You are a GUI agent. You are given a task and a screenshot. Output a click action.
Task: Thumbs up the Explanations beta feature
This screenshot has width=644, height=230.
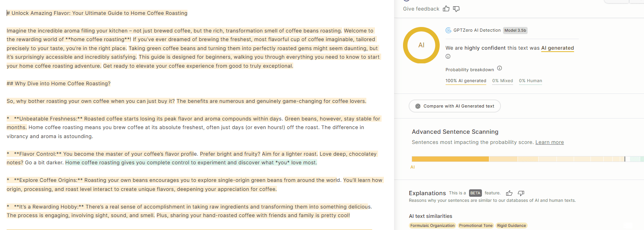point(509,193)
